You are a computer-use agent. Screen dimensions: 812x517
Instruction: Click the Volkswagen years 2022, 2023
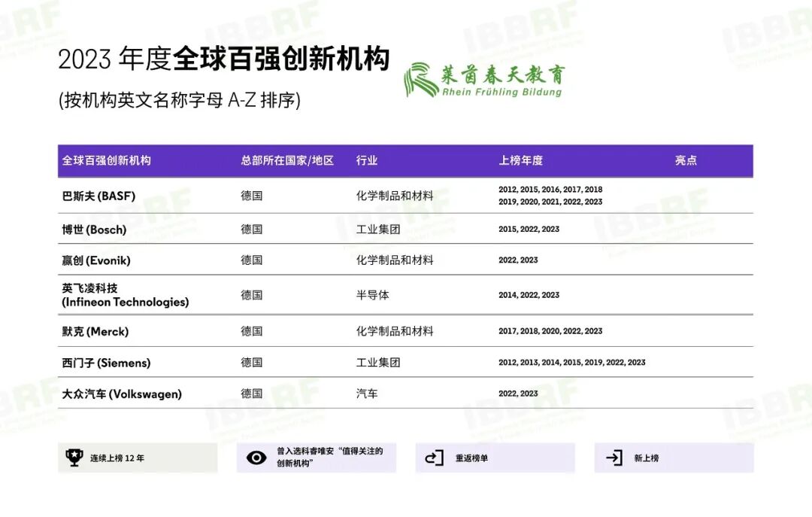(x=518, y=394)
